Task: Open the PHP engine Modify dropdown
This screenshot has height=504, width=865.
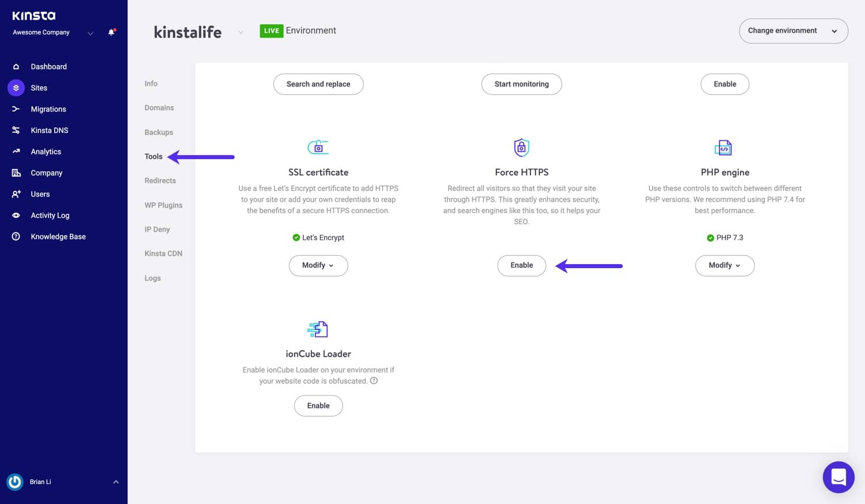Action: pos(725,265)
